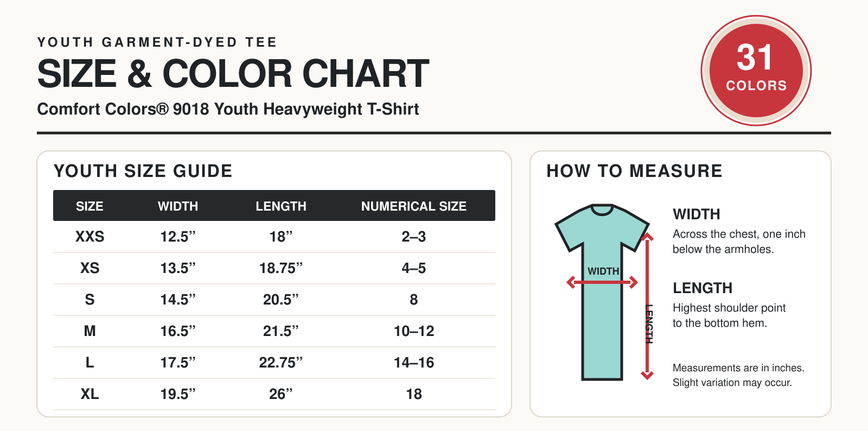Viewport: 868px width, 431px height.
Task: Click the t-shirt collar neckline
Action: pyautogui.click(x=602, y=210)
